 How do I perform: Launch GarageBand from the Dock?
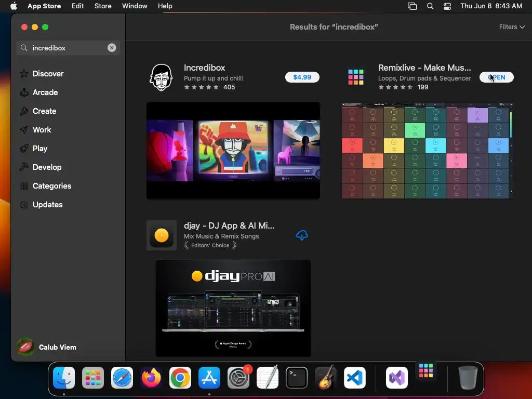point(326,378)
